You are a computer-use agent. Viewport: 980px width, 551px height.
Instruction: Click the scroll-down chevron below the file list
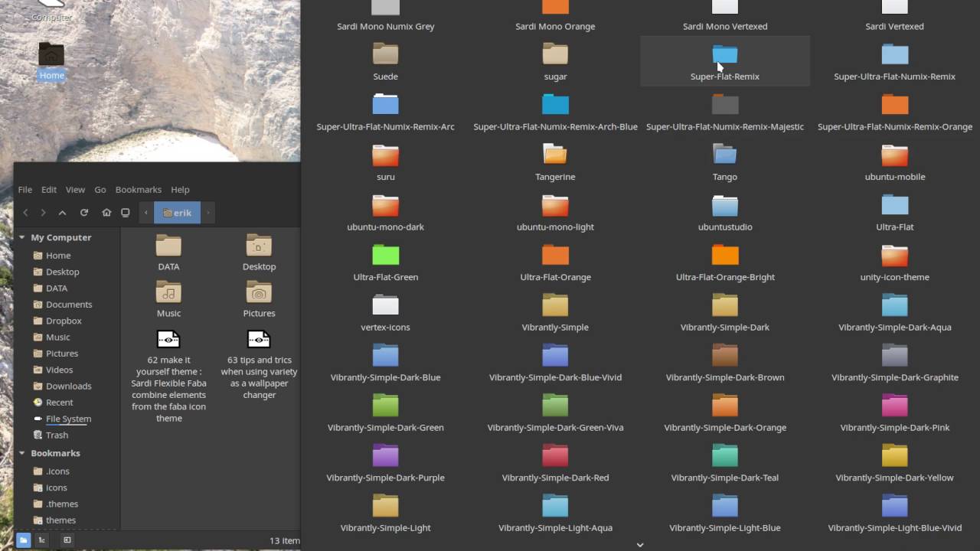[x=640, y=544]
